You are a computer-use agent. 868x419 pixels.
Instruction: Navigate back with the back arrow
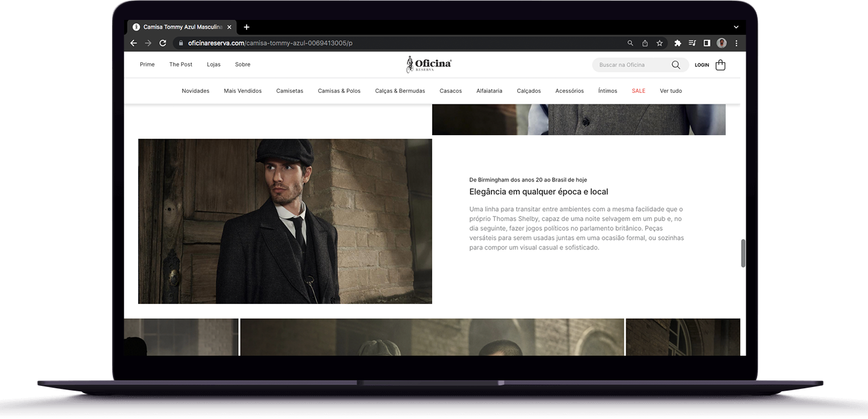[133, 43]
